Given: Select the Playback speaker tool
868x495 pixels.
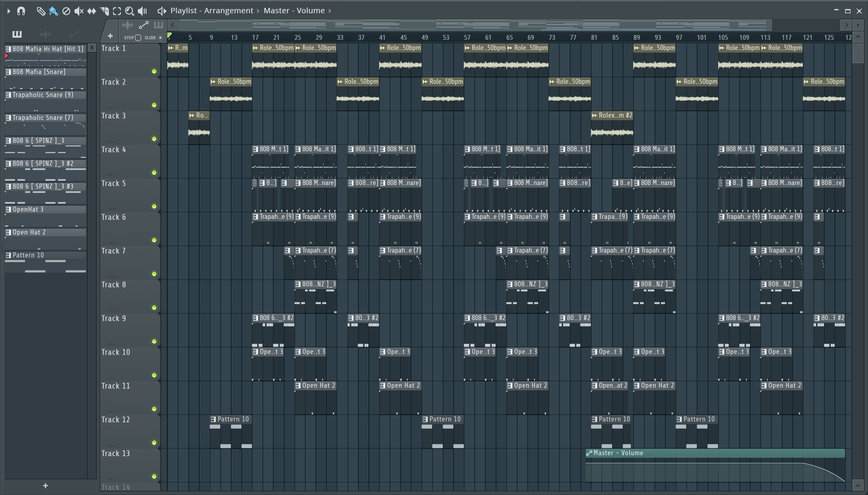Looking at the screenshot, I should [142, 11].
